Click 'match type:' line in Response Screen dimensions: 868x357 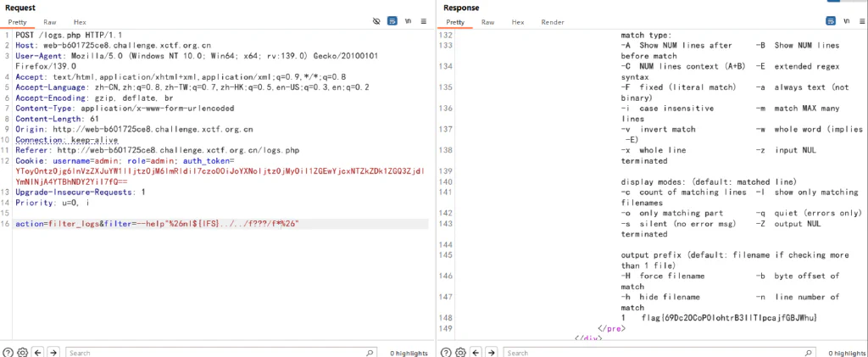click(x=646, y=35)
